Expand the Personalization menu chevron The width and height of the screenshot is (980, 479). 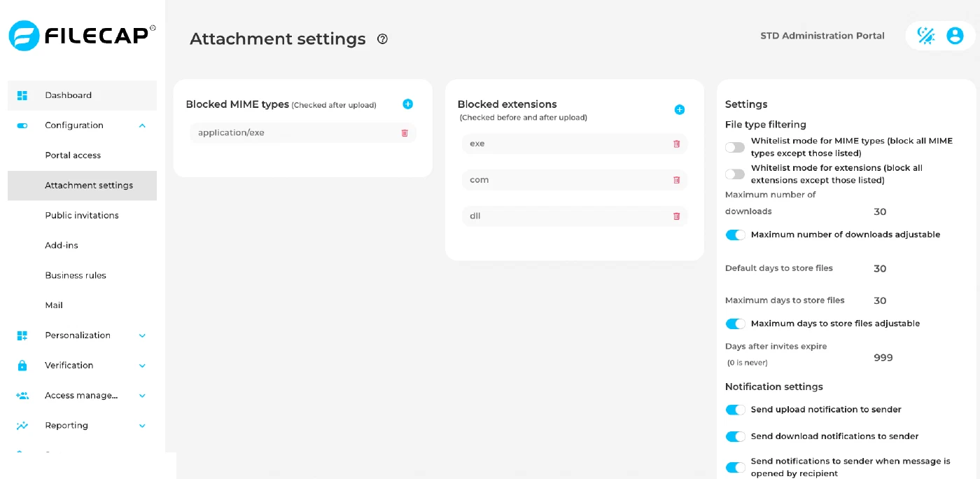click(142, 335)
